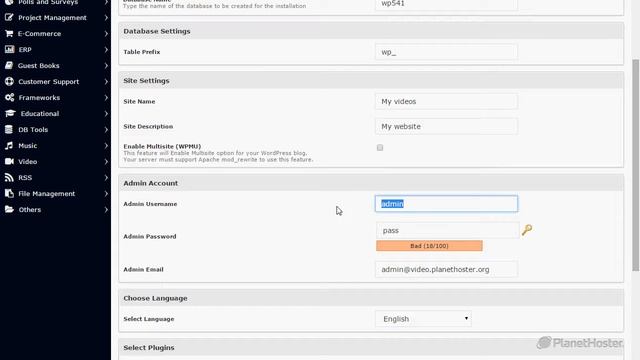This screenshot has height=360, width=640.
Task: Click the Customer Support lifebuoy icon
Action: [x=9, y=81]
